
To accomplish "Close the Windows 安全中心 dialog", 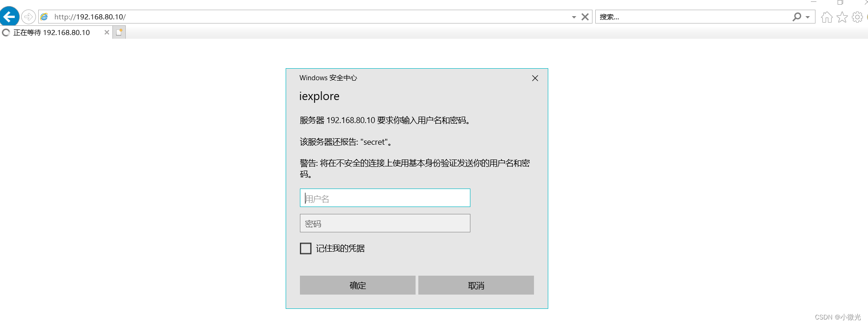I will (535, 78).
